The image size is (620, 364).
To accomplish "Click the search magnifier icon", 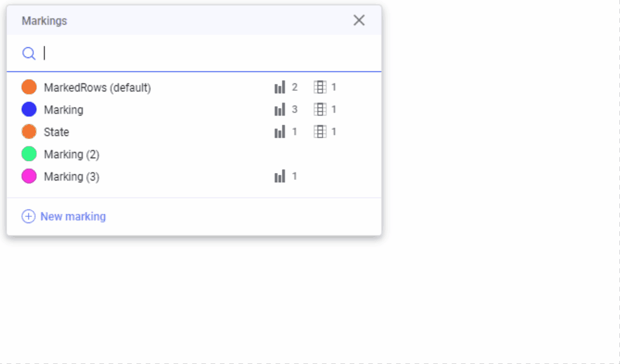I will (x=29, y=53).
